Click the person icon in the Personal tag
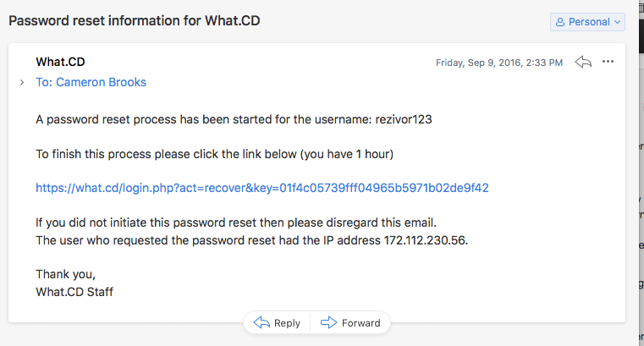 (560, 22)
